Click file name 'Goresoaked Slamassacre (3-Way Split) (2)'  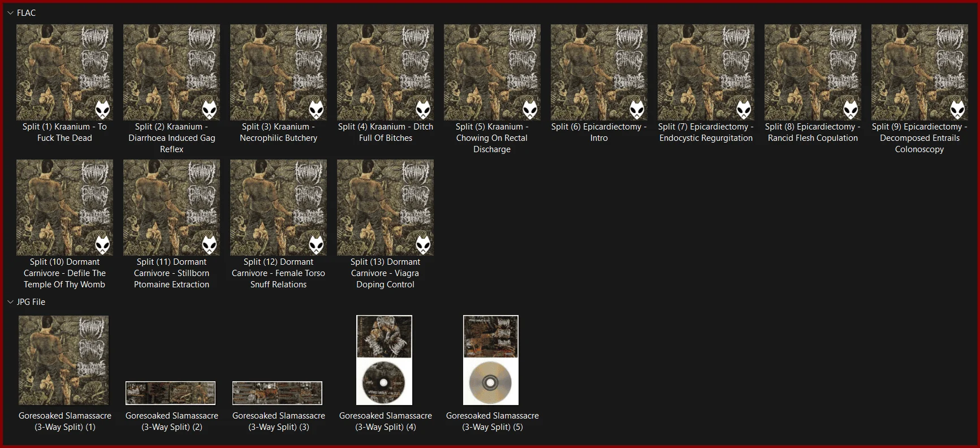click(x=171, y=421)
